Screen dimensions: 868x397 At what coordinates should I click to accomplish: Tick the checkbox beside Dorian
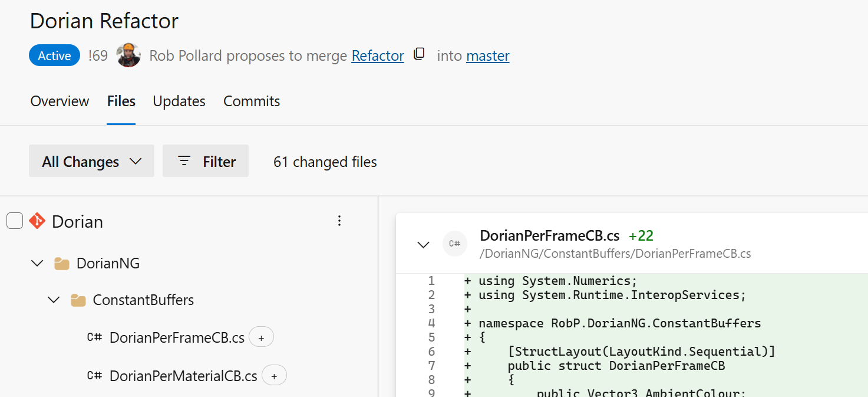(x=15, y=221)
